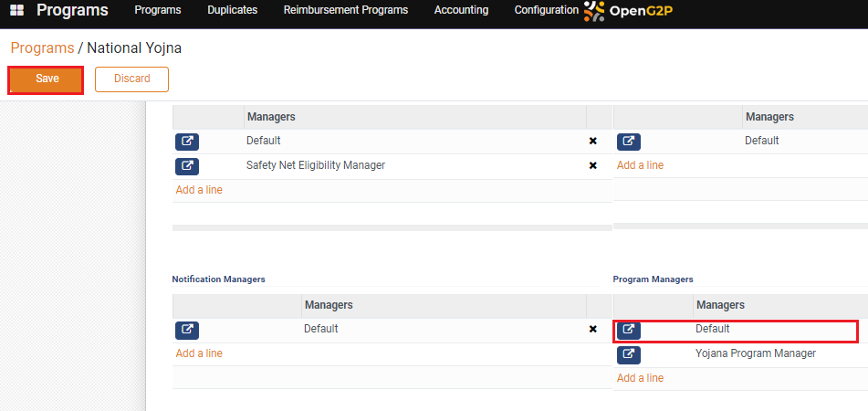Image resolution: width=868 pixels, height=411 pixels.
Task: Discard changes to the program
Action: [x=131, y=79]
